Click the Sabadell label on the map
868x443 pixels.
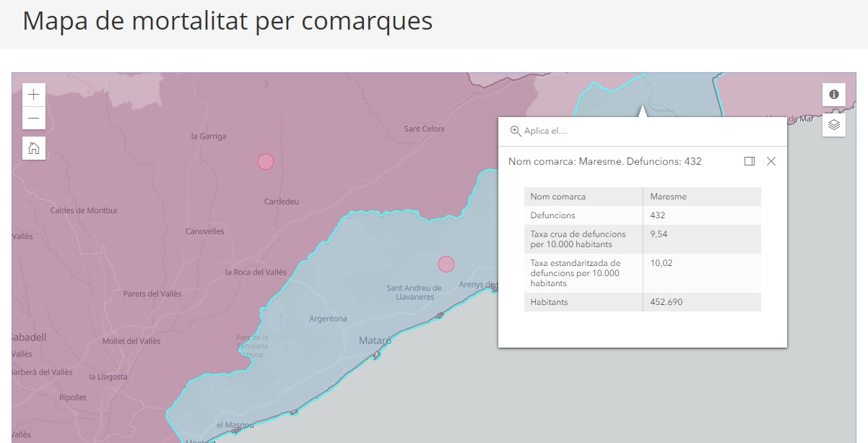click(29, 337)
